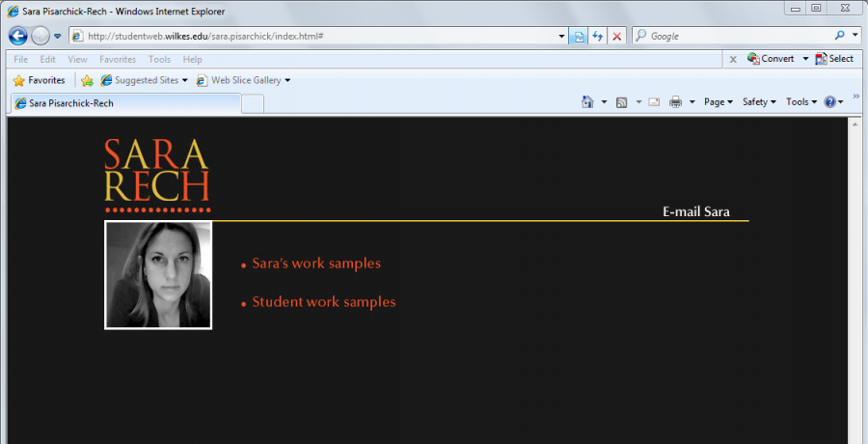Open the Favorites star button
The height and width of the screenshot is (444, 868).
point(39,80)
